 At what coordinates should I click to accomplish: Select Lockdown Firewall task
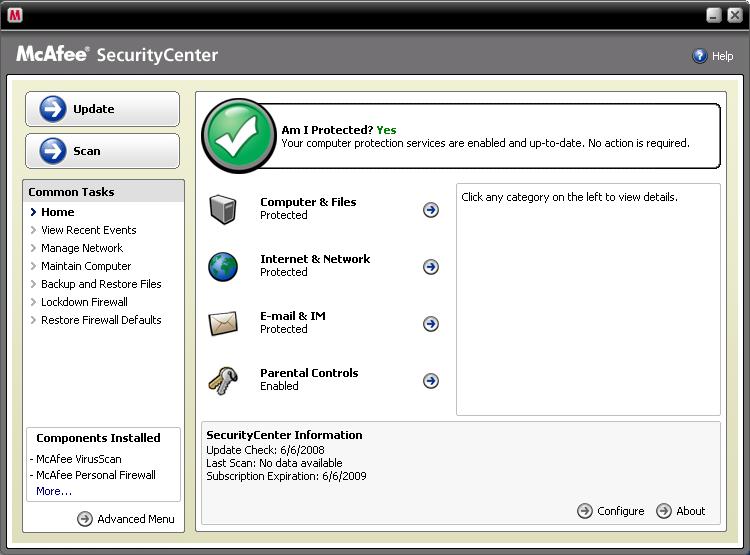84,302
